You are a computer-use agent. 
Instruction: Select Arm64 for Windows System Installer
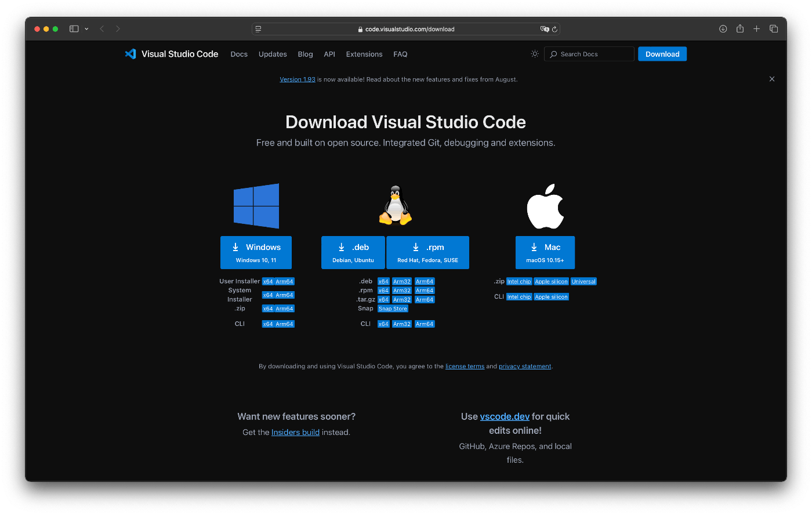tap(284, 295)
